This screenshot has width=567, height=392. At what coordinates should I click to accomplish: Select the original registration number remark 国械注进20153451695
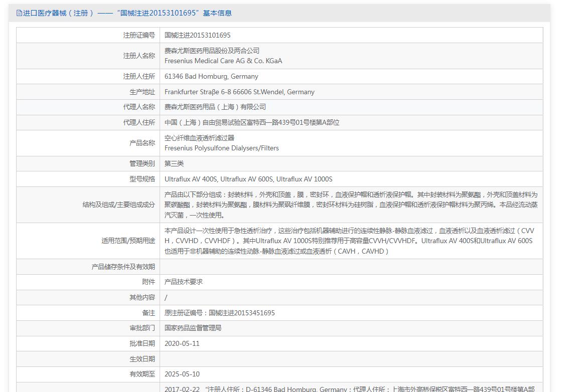[x=219, y=313]
